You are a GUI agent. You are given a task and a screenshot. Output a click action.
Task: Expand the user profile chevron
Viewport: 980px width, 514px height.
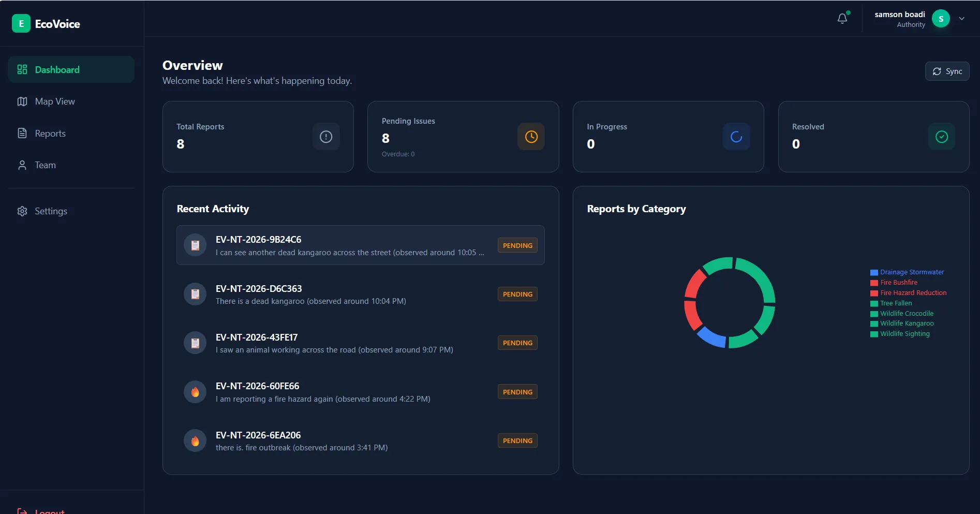pyautogui.click(x=962, y=19)
